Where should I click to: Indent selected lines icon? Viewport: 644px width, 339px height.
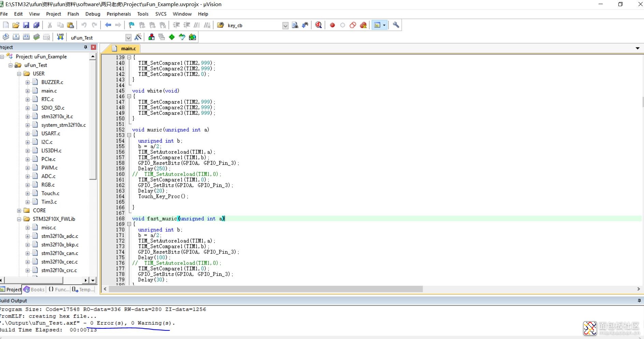coord(176,25)
